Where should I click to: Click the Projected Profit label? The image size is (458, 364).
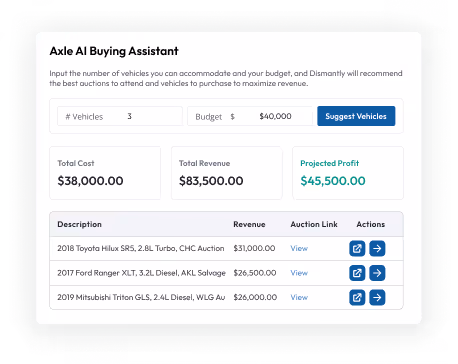(329, 163)
